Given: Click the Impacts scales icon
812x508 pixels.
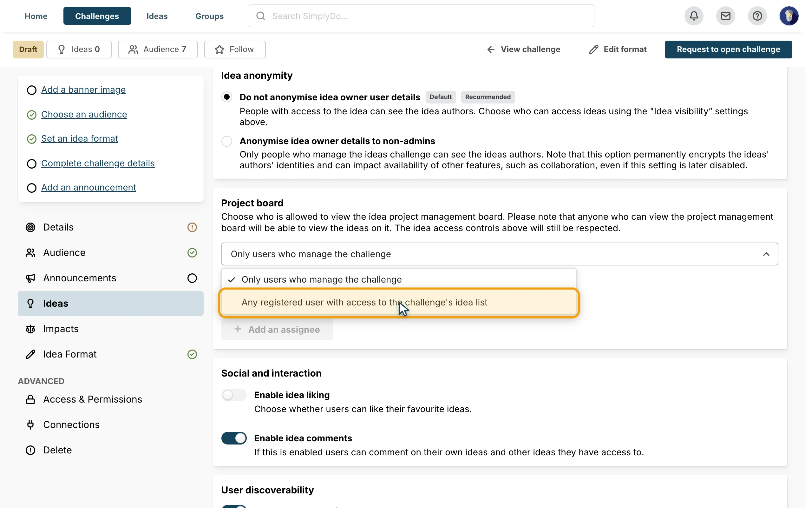Looking at the screenshot, I should coord(30,329).
